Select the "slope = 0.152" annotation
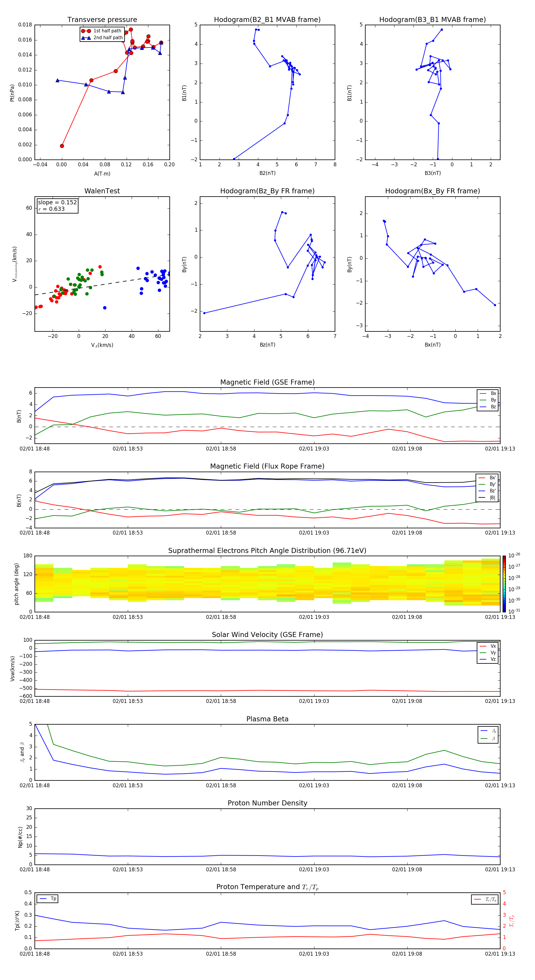 pos(57,203)
